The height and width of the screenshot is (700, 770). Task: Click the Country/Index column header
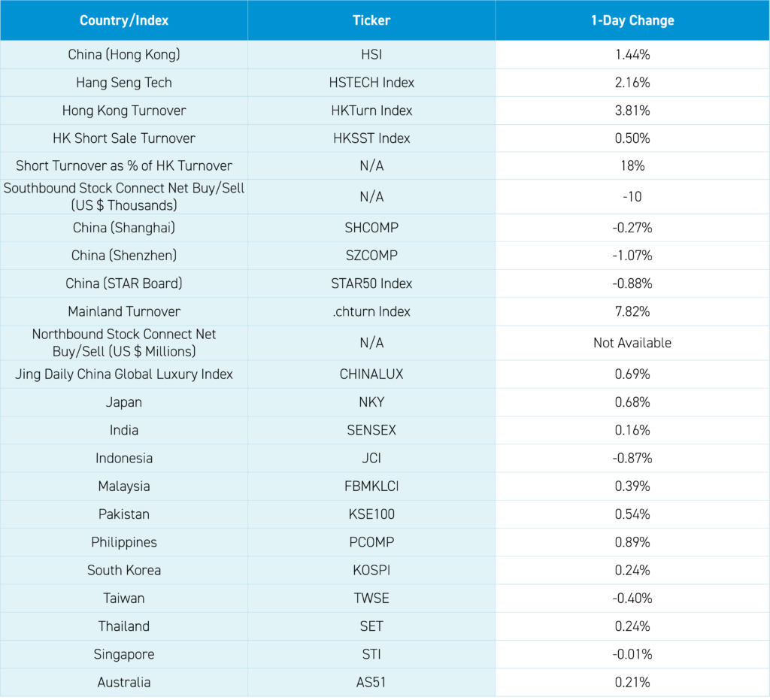[x=124, y=20]
